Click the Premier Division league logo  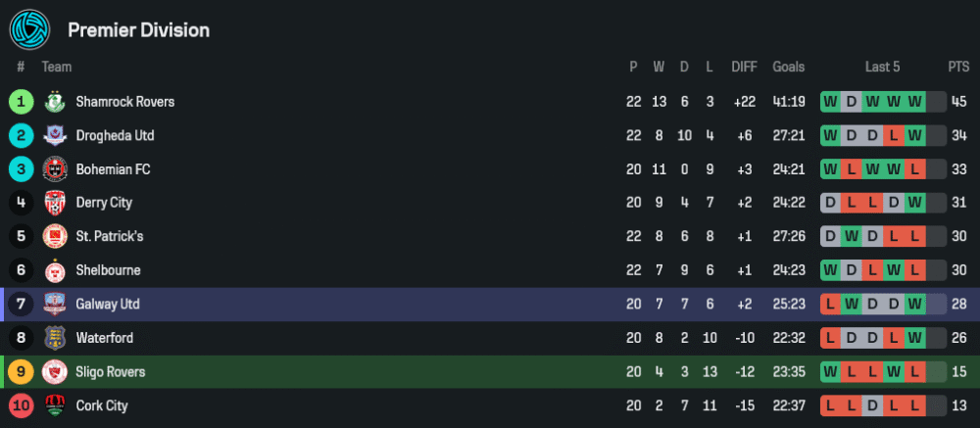point(29,29)
